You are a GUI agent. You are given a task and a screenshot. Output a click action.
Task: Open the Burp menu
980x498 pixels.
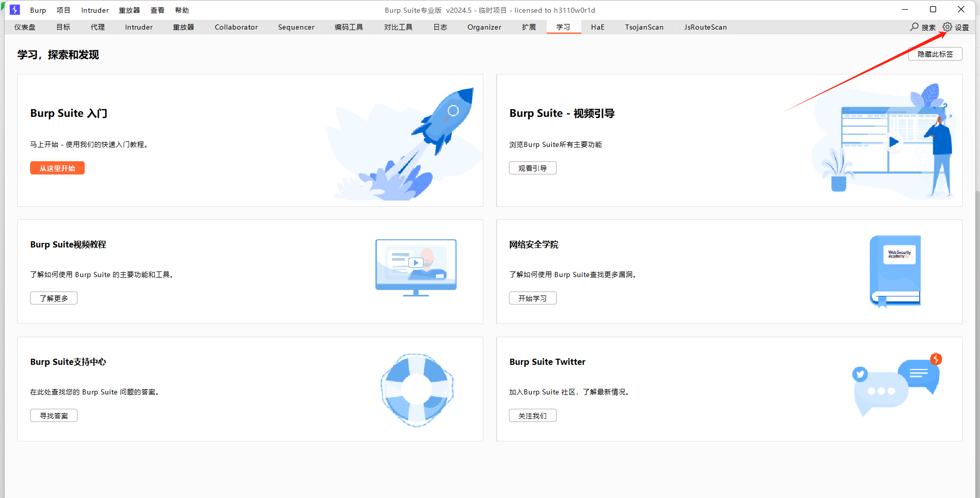coord(38,10)
